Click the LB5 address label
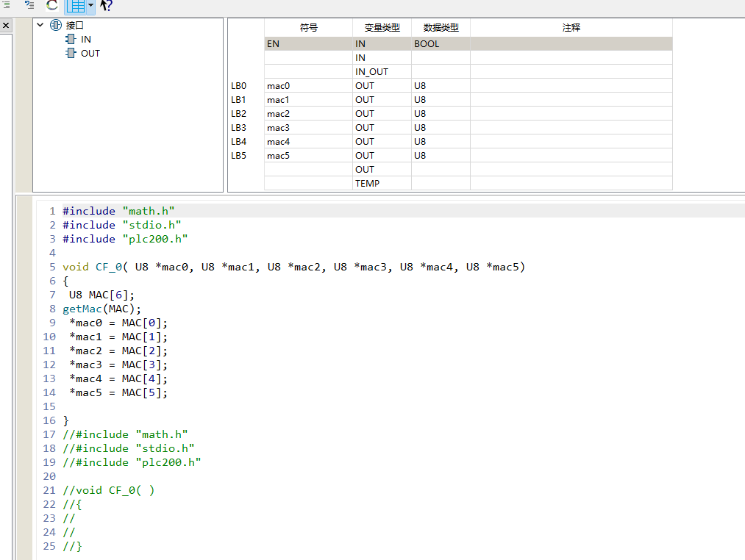The height and width of the screenshot is (560, 745). (x=238, y=155)
